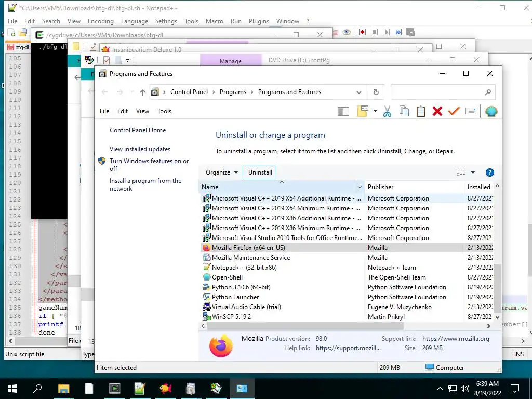Refresh the Programs and Features address bar
Viewport: 532px width, 399px height.
coord(376,92)
